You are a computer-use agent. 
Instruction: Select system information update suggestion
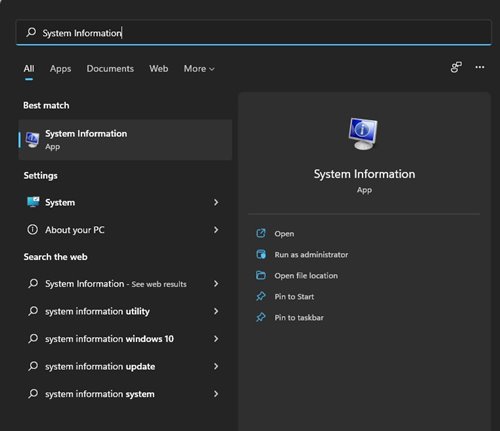(x=124, y=366)
